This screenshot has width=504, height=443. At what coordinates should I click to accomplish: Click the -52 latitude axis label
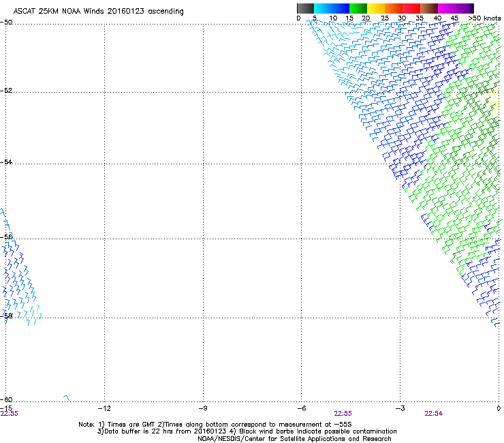(6, 91)
